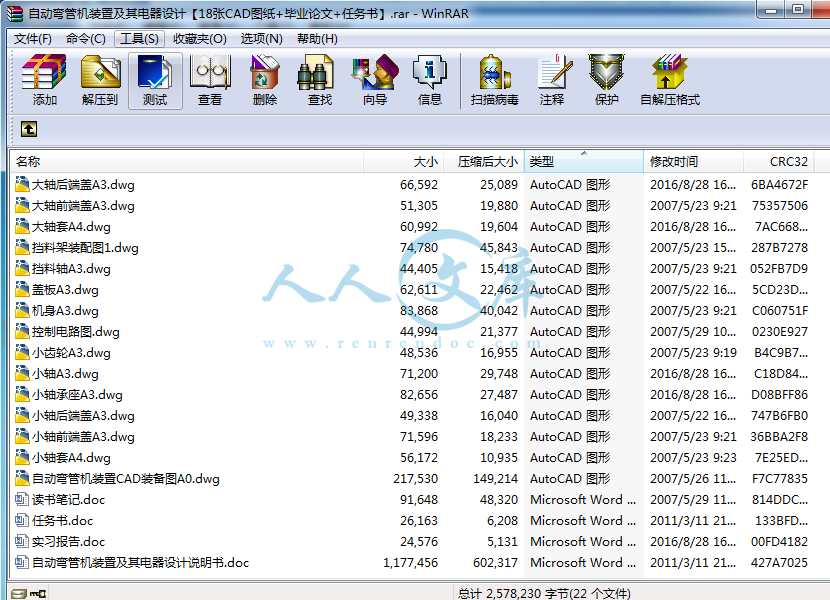Click the 查看 (View) toolbar icon
The width and height of the screenshot is (830, 600).
pos(210,80)
